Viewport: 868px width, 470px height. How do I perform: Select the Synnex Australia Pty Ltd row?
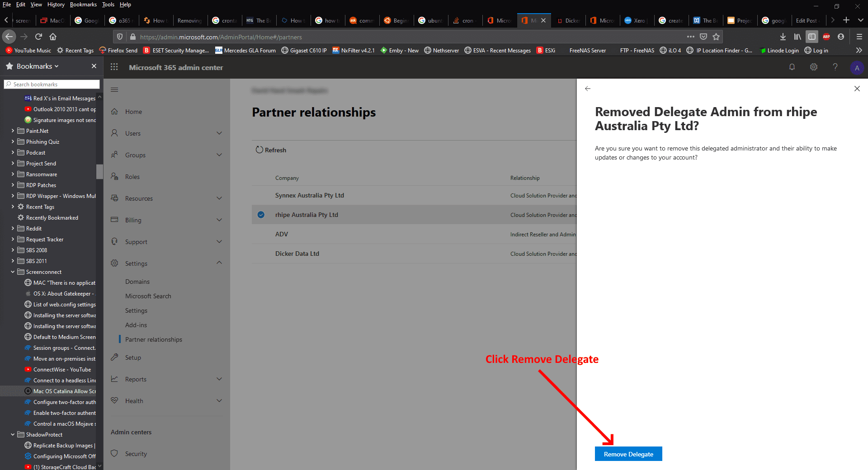(x=414, y=195)
